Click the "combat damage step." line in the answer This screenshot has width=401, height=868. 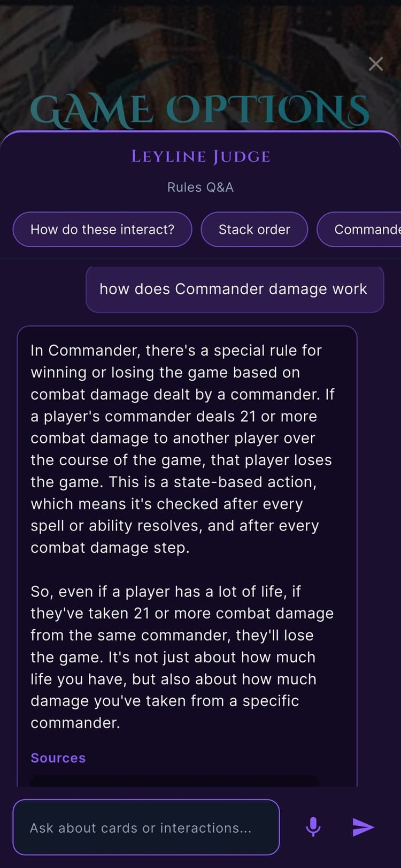110,548
